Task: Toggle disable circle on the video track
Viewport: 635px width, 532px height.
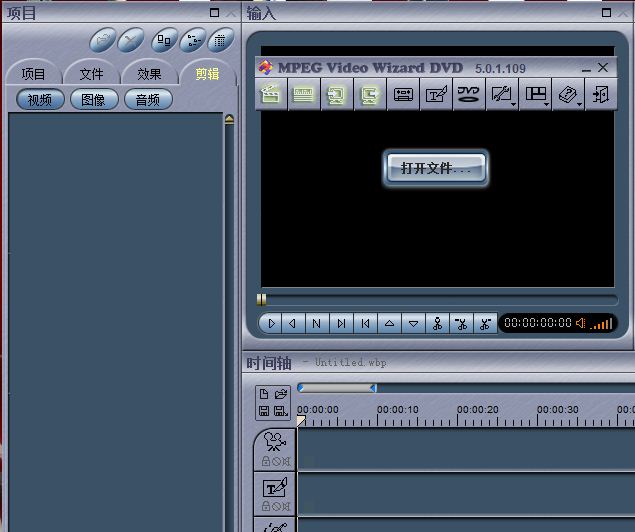Action: tap(276, 462)
